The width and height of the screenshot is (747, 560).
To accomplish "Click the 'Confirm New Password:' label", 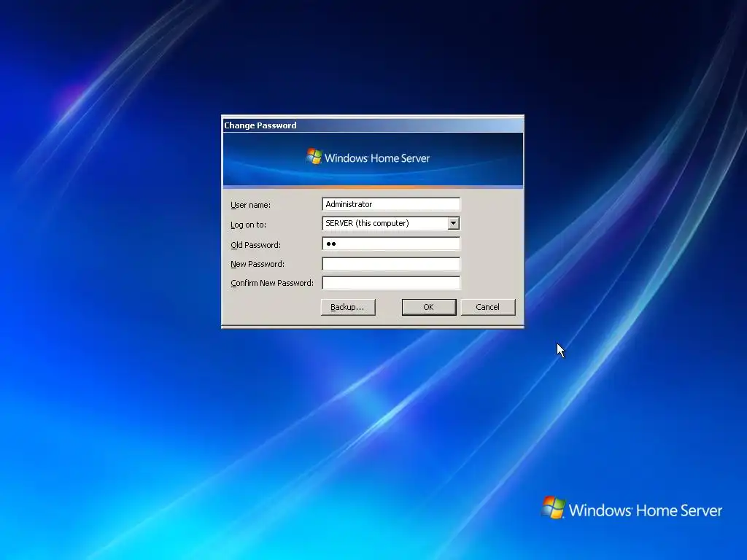I will click(x=272, y=283).
